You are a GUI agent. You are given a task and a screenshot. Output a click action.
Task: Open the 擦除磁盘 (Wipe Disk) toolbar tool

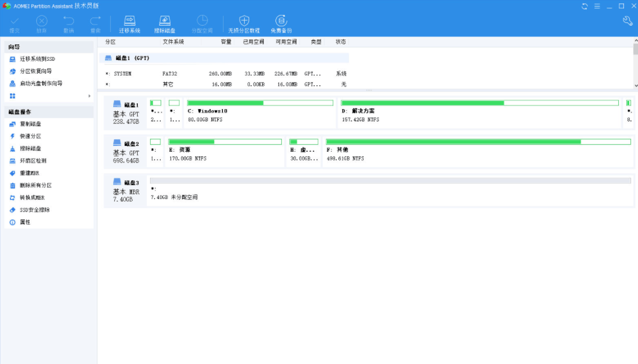pos(165,22)
